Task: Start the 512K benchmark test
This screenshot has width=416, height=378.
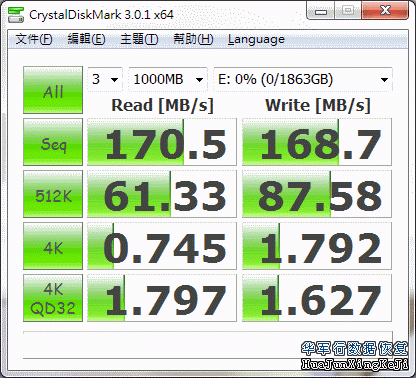Action: pyautogui.click(x=53, y=194)
